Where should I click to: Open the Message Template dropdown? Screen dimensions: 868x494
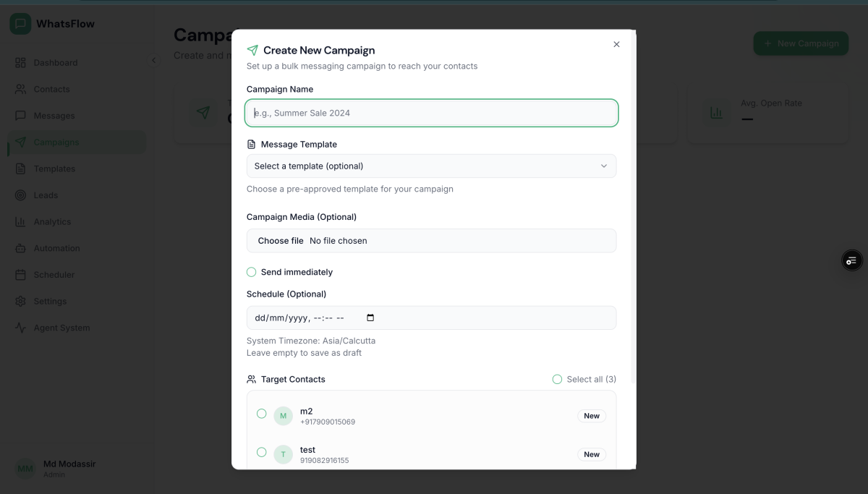coord(431,166)
